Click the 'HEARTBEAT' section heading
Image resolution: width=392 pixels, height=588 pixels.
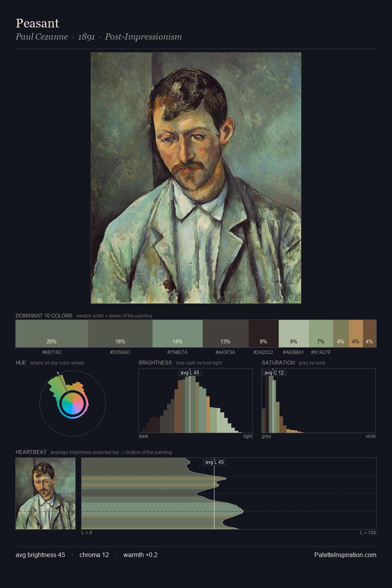tap(31, 452)
